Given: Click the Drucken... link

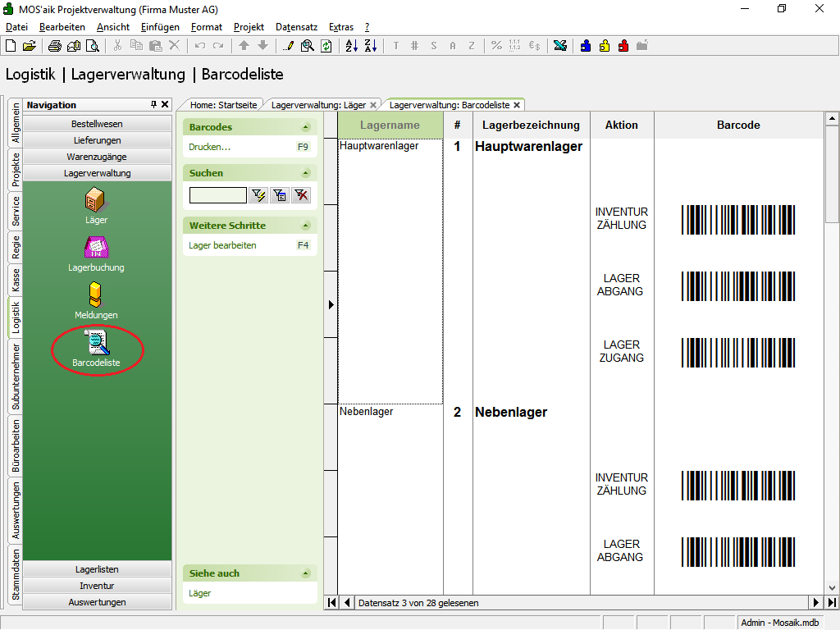Looking at the screenshot, I should pyautogui.click(x=209, y=147).
